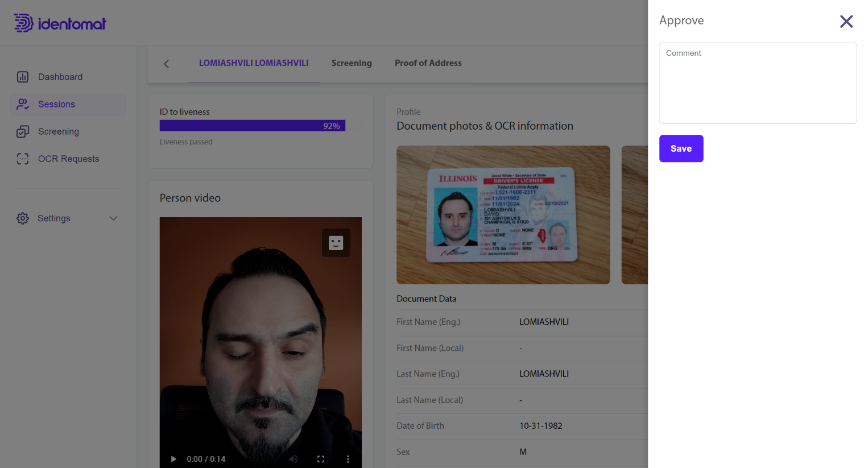Go to Screening in the sidebar
This screenshot has height=468, width=868.
click(59, 131)
